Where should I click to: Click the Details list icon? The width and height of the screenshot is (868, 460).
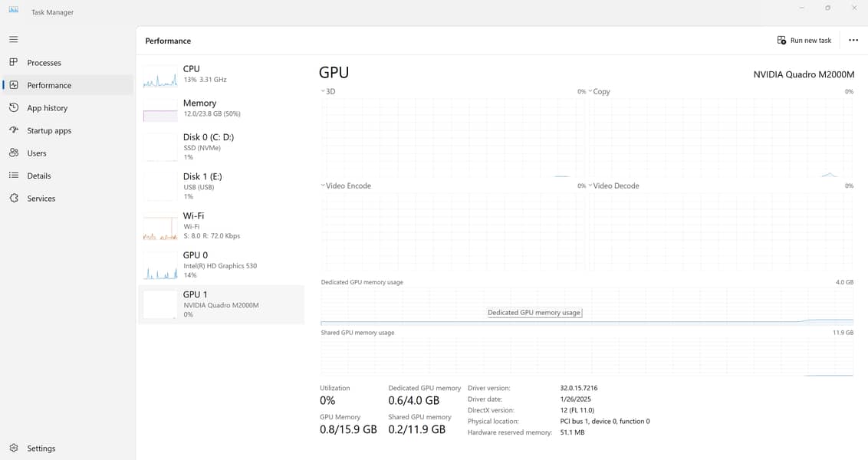pyautogui.click(x=14, y=176)
